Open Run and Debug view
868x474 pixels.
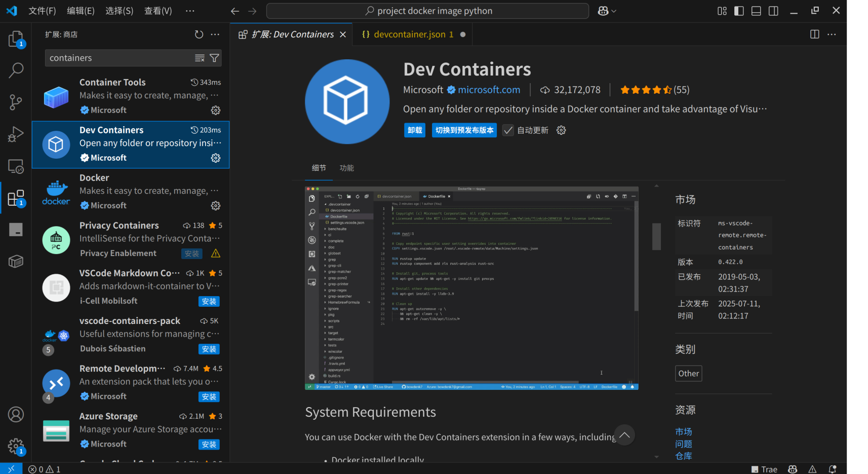(x=16, y=134)
